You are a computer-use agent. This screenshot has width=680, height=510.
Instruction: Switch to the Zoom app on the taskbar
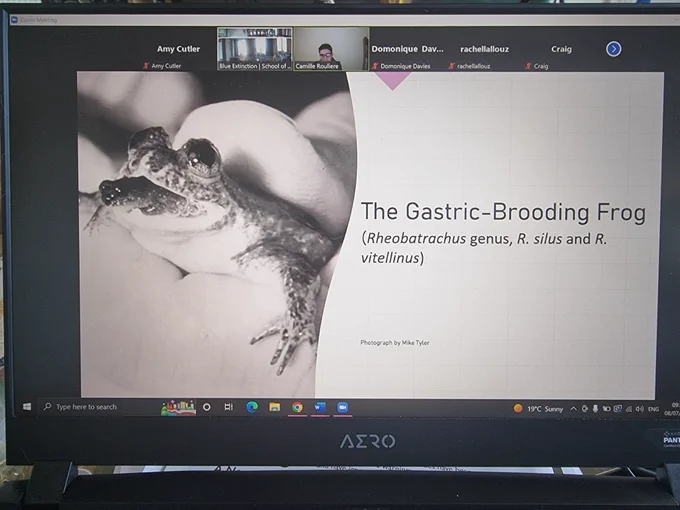[343, 407]
